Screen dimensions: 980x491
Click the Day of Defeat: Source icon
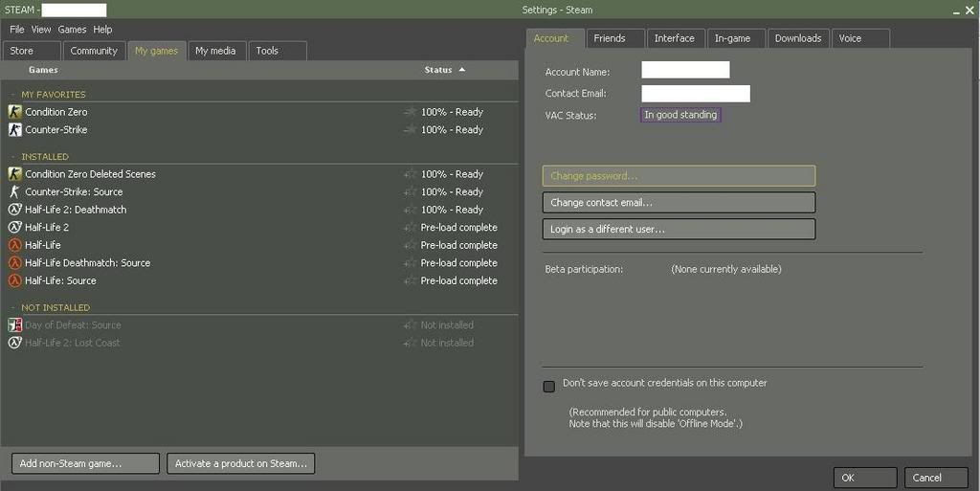point(14,325)
